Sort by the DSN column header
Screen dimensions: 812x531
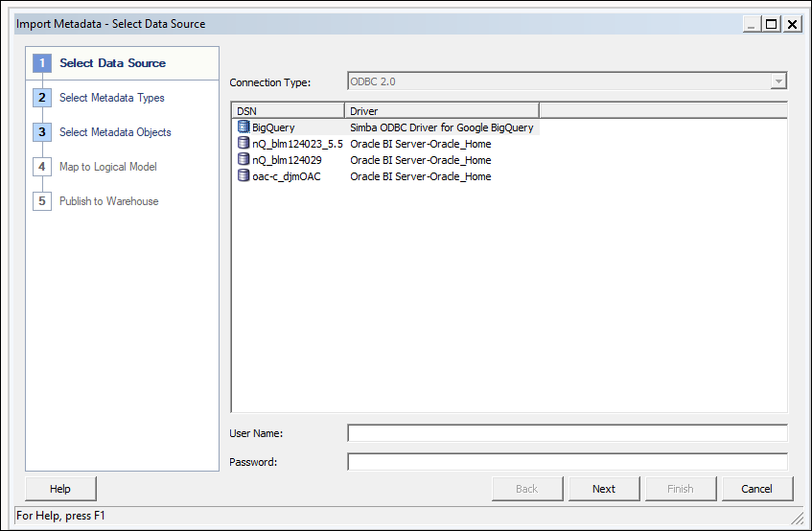pyautogui.click(x=288, y=111)
